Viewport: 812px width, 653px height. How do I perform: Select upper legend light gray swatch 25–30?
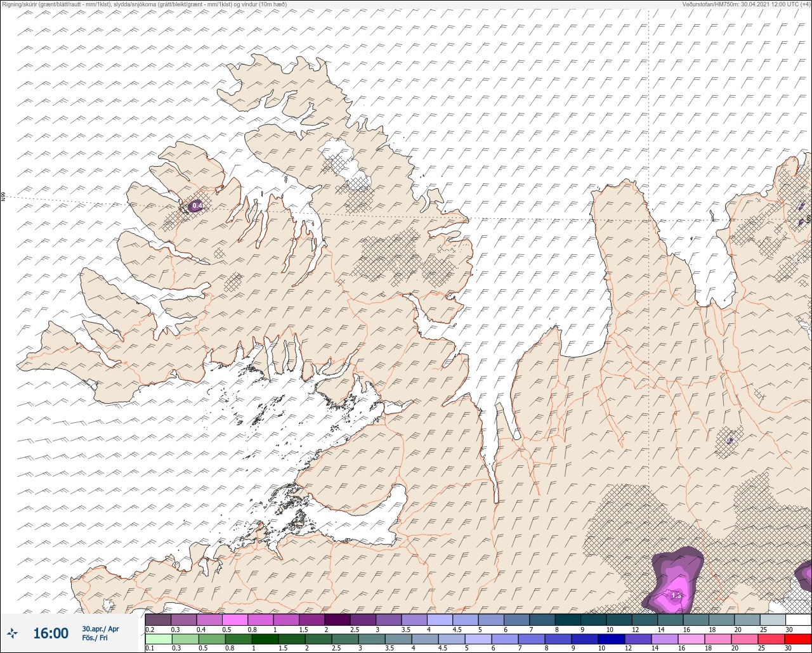coord(773,619)
